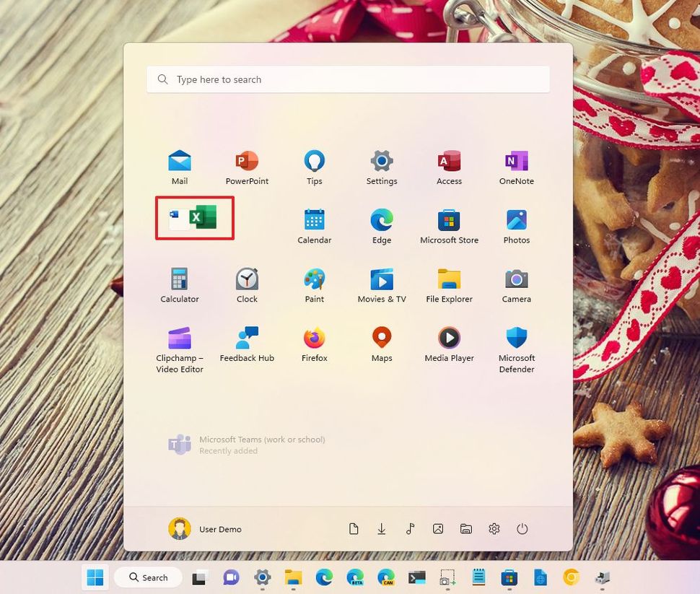Open the Downloads folder shortcut

pos(382,528)
